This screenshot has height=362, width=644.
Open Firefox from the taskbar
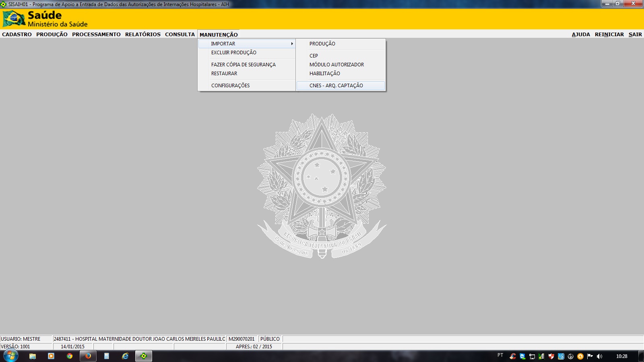click(88, 356)
